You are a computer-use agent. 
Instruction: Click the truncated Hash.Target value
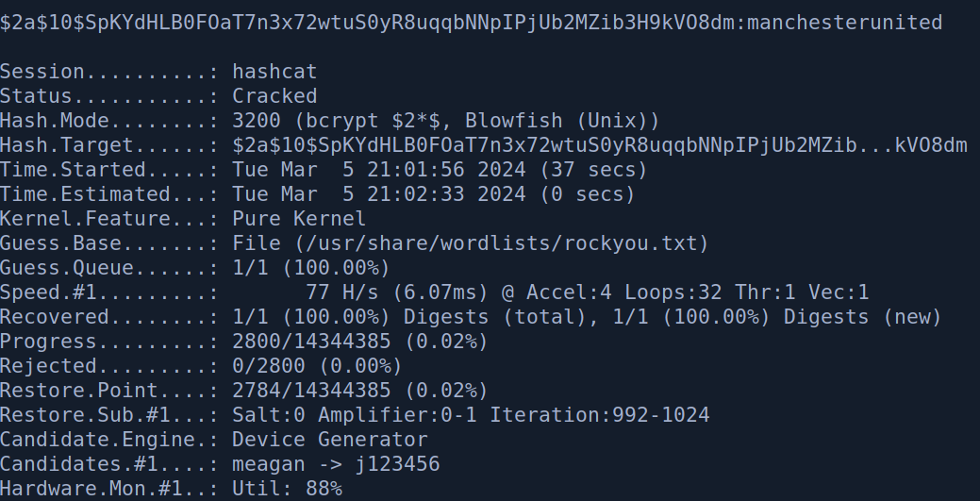click(x=600, y=145)
